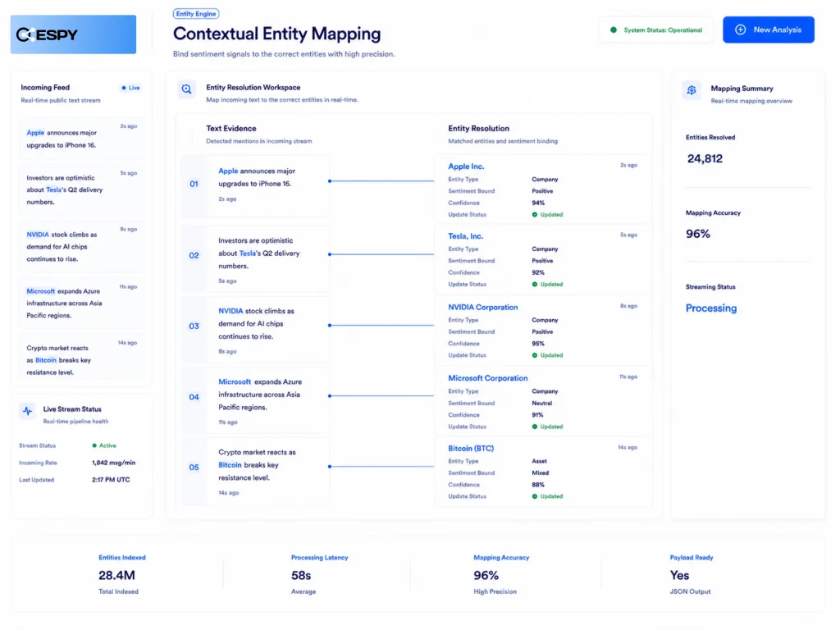Image resolution: width=840 pixels, height=630 pixels.
Task: Start a New Analysis
Action: point(768,30)
